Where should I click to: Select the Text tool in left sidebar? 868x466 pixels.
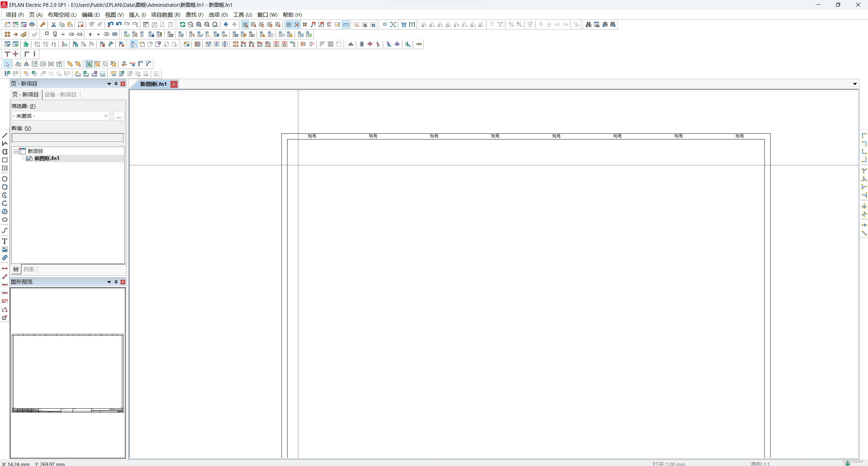click(x=5, y=241)
